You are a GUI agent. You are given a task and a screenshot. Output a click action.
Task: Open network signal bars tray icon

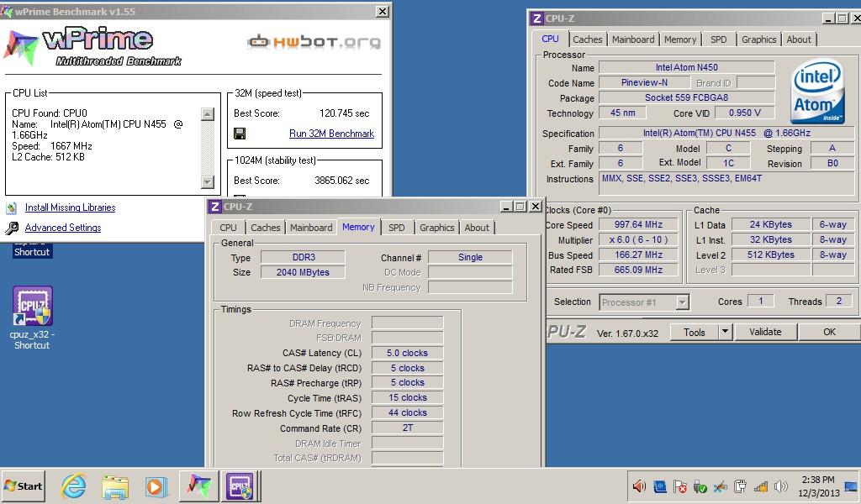[x=760, y=486]
